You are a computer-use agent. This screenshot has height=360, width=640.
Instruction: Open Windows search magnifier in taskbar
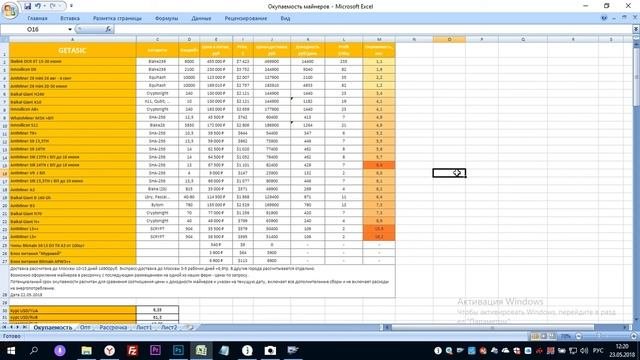(x=34, y=351)
